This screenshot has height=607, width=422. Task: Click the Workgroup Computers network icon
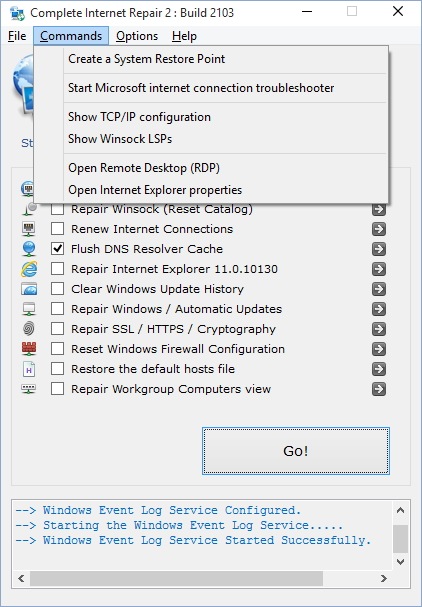[29, 389]
